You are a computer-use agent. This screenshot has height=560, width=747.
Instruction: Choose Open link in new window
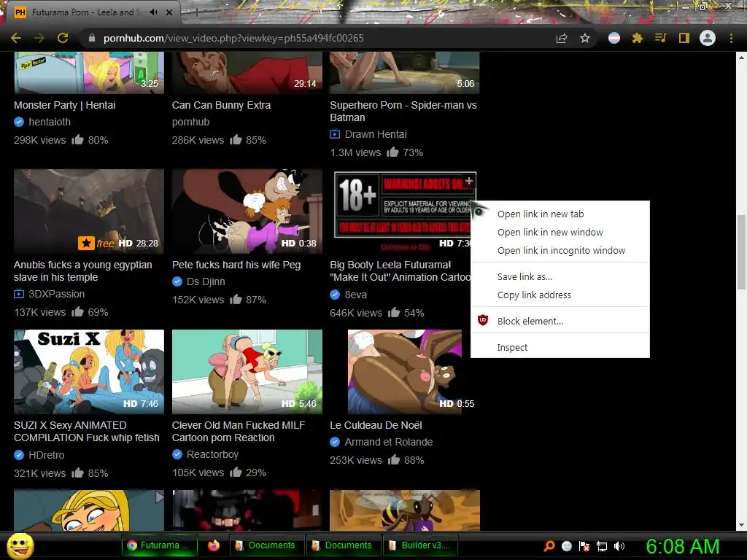[x=550, y=233]
